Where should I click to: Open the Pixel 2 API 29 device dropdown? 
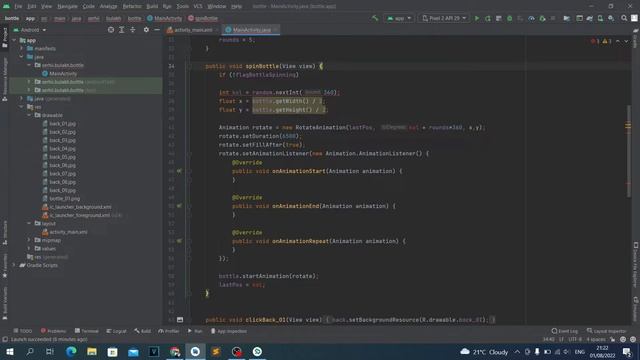[x=444, y=18]
